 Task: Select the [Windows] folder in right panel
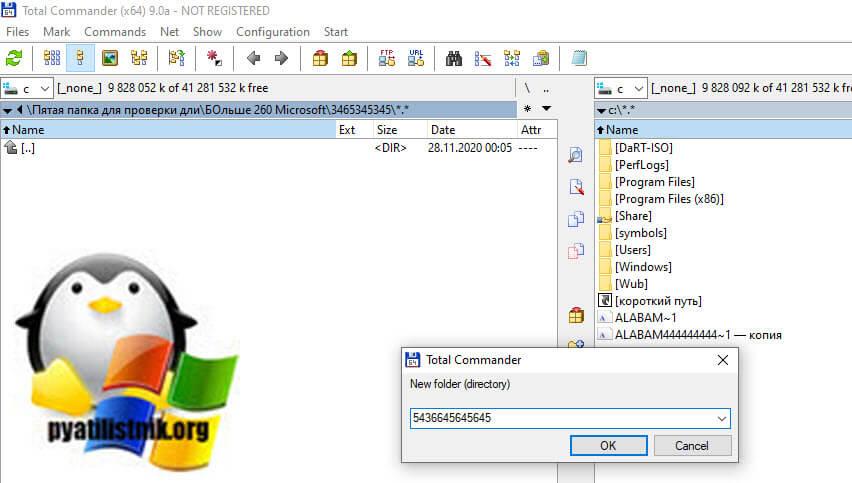pyautogui.click(x=643, y=267)
